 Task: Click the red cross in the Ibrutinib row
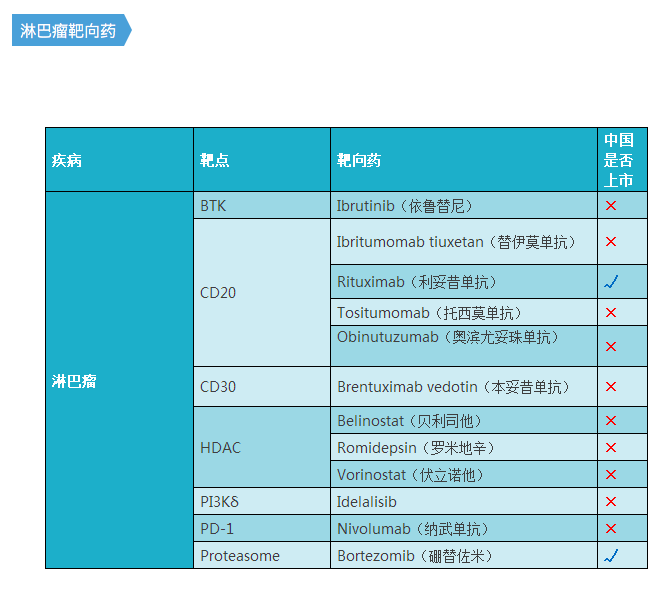pos(611,205)
